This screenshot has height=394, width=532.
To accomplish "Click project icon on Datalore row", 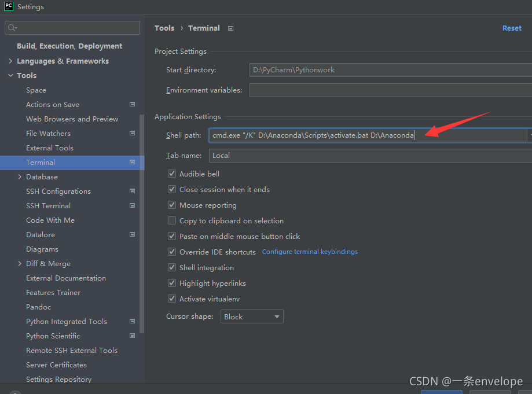I will pyautogui.click(x=133, y=234).
